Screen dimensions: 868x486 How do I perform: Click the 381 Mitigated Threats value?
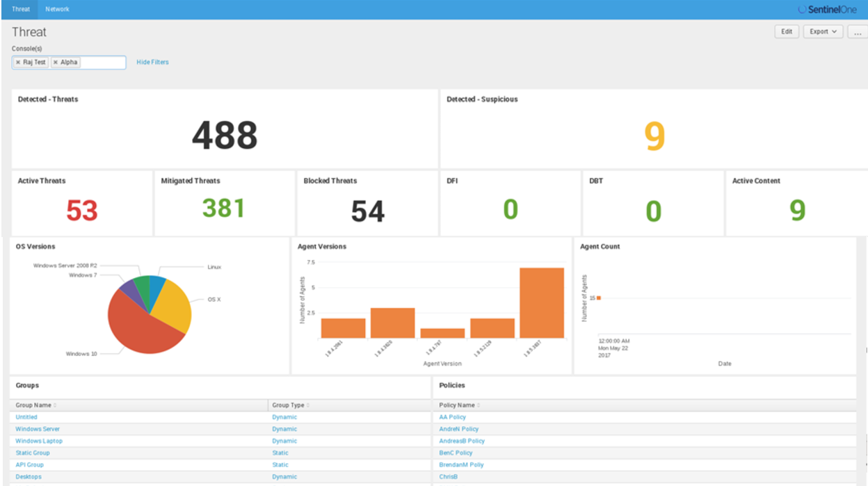pyautogui.click(x=223, y=208)
